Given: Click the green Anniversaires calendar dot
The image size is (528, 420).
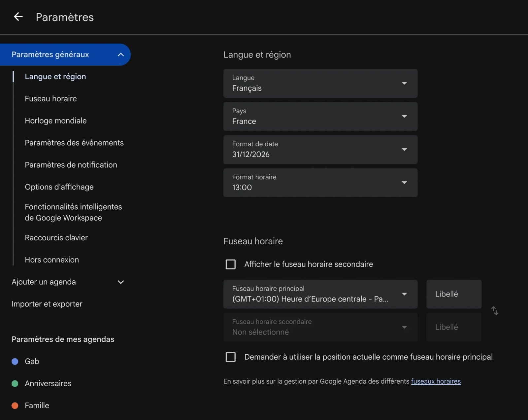Looking at the screenshot, I should (x=15, y=384).
